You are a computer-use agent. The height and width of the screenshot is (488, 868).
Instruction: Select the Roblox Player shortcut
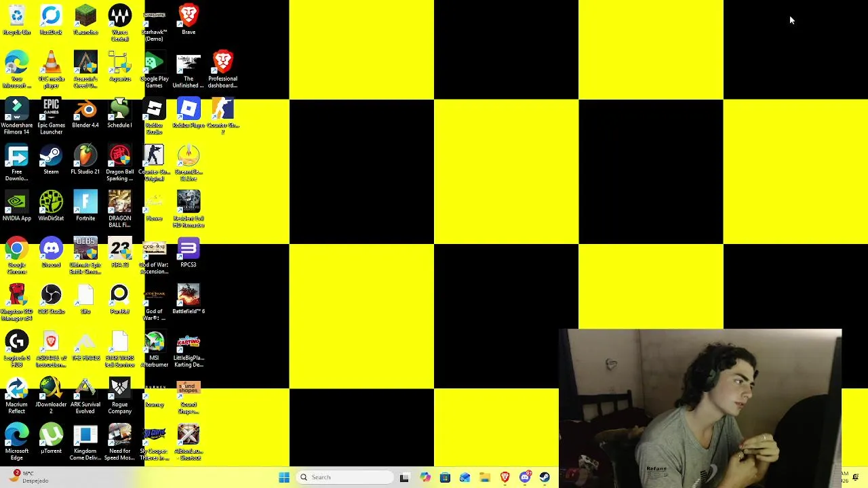(189, 113)
